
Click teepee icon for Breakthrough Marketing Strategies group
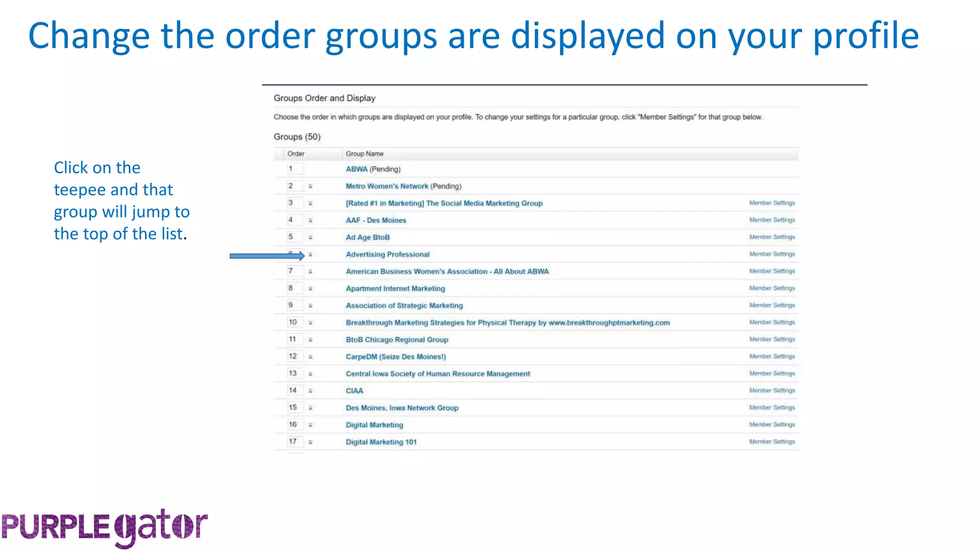coord(310,323)
